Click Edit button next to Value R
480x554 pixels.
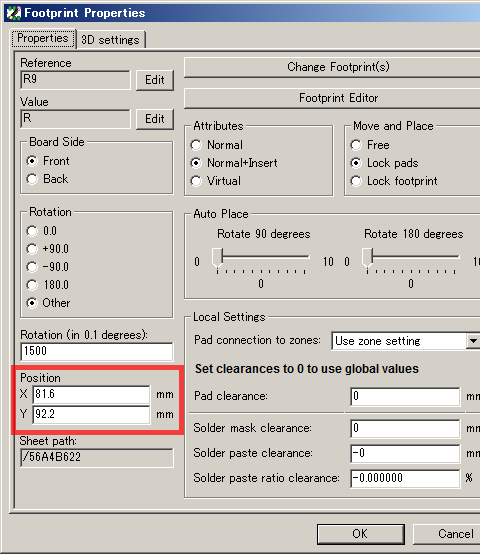pyautogui.click(x=155, y=119)
